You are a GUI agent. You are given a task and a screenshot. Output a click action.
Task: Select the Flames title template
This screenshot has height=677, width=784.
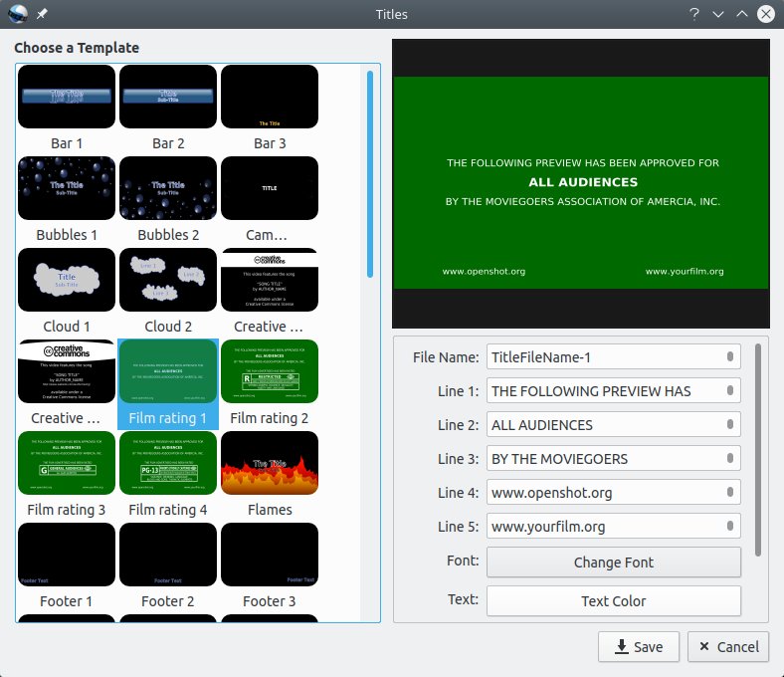[270, 463]
